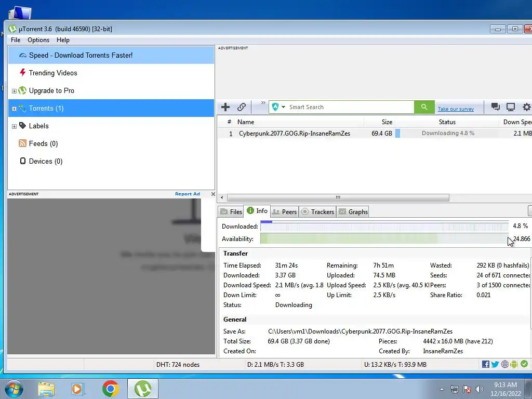
Task: Click the Facebook icon in status bar
Action: pyautogui.click(x=486, y=364)
